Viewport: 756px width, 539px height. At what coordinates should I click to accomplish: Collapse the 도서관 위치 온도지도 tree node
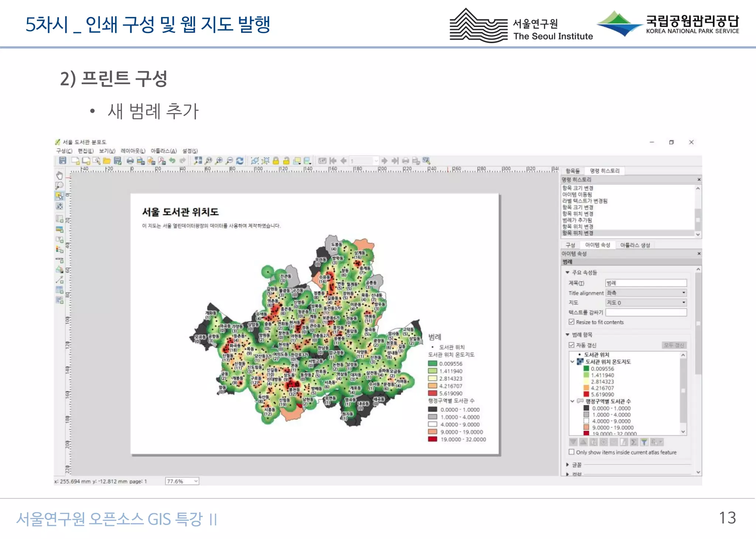click(x=573, y=362)
